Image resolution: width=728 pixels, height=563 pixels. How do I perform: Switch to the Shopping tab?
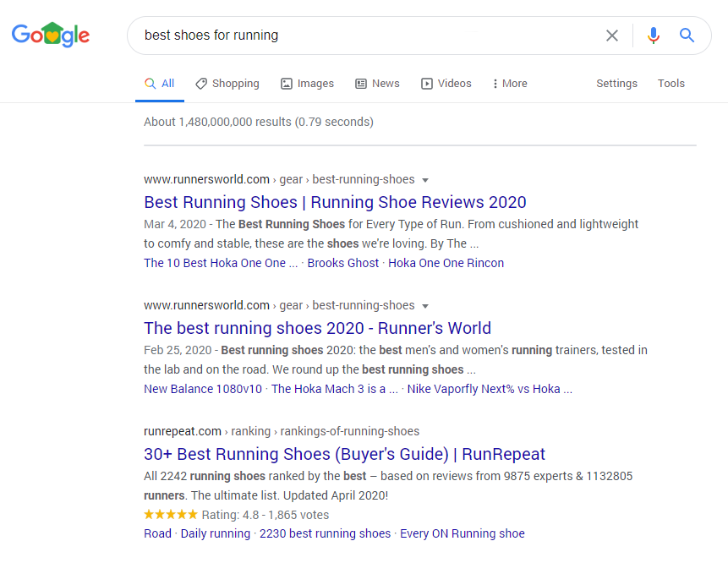227,84
